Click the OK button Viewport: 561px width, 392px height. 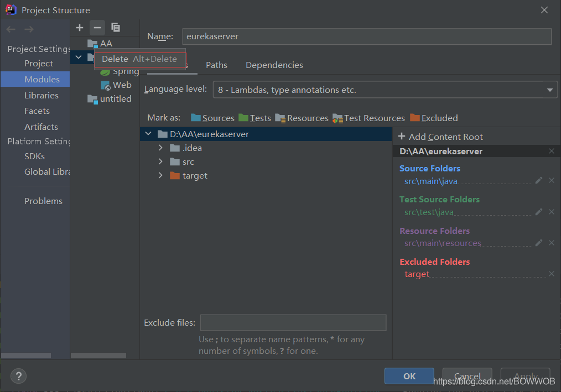409,376
